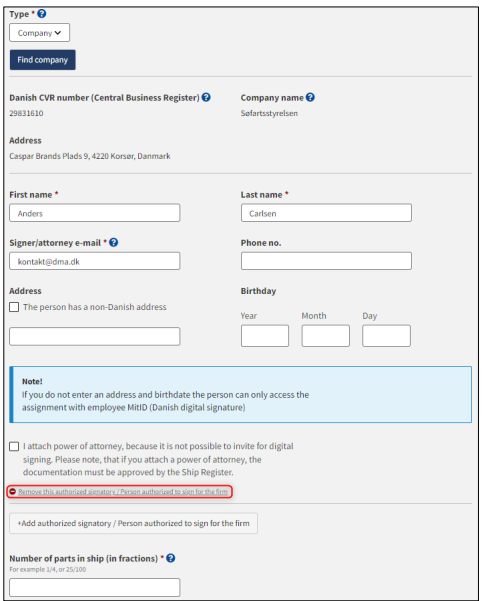Show help for Danish CVR number

tap(206, 97)
